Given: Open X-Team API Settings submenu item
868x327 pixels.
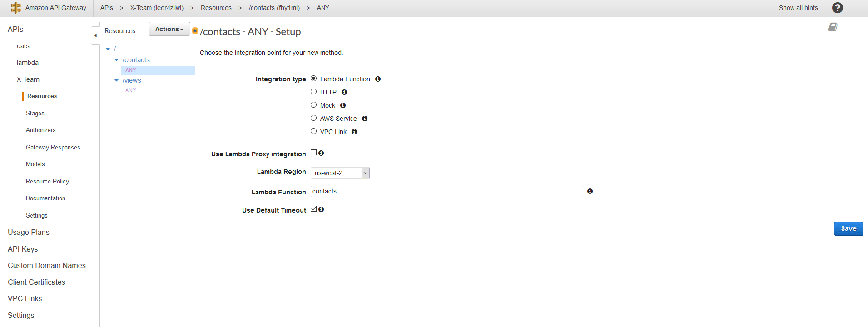Looking at the screenshot, I should coord(37,216).
